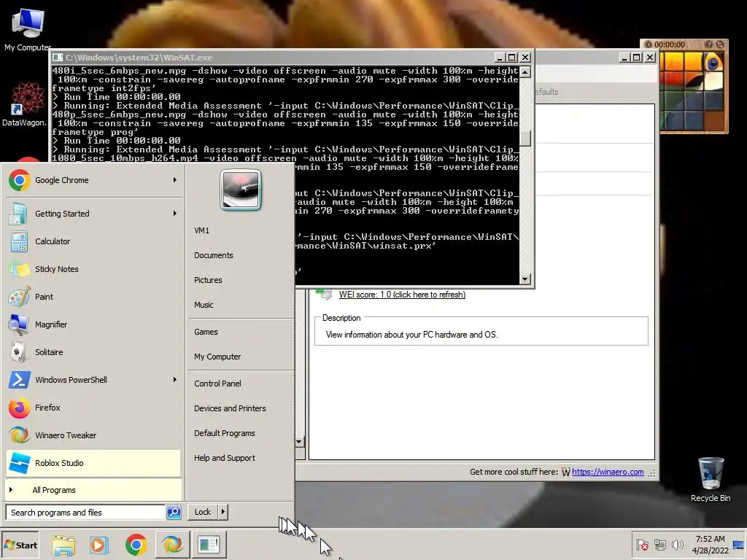Open Google Chrome from Start menu list
This screenshot has height=560, width=747.
point(94,181)
